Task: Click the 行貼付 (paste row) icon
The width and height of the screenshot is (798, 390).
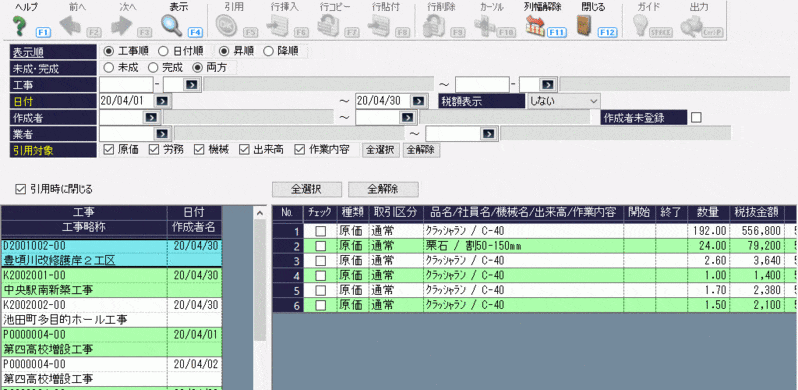Action: tap(379, 25)
